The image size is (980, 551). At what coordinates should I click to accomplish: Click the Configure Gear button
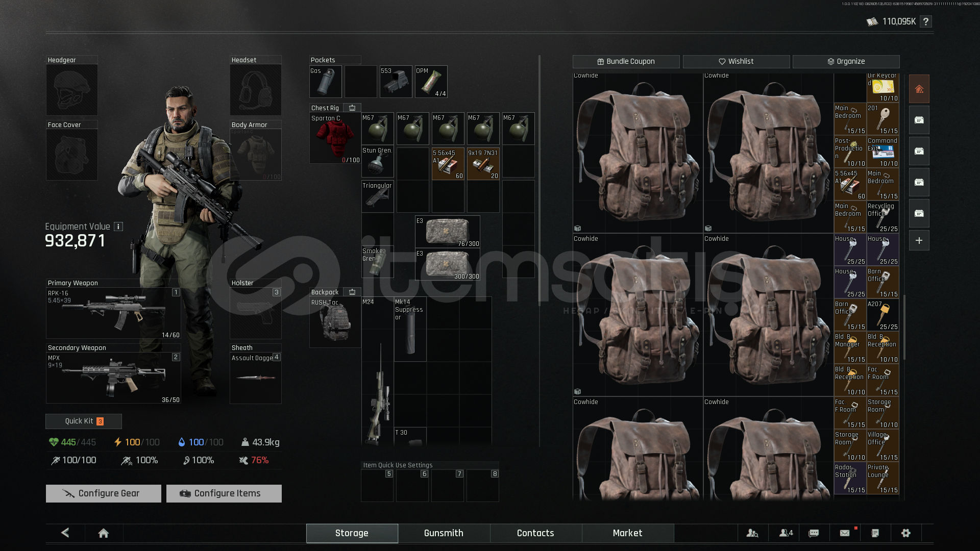[x=103, y=493]
